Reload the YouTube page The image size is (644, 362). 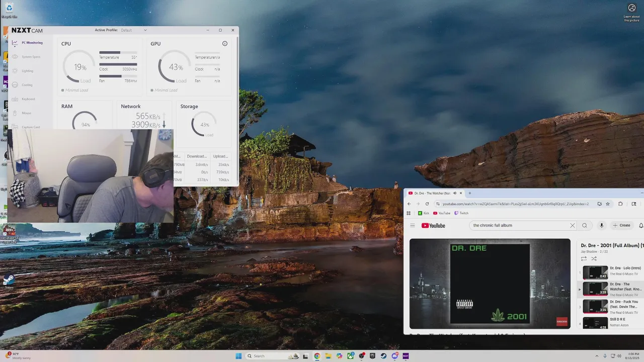tap(427, 204)
